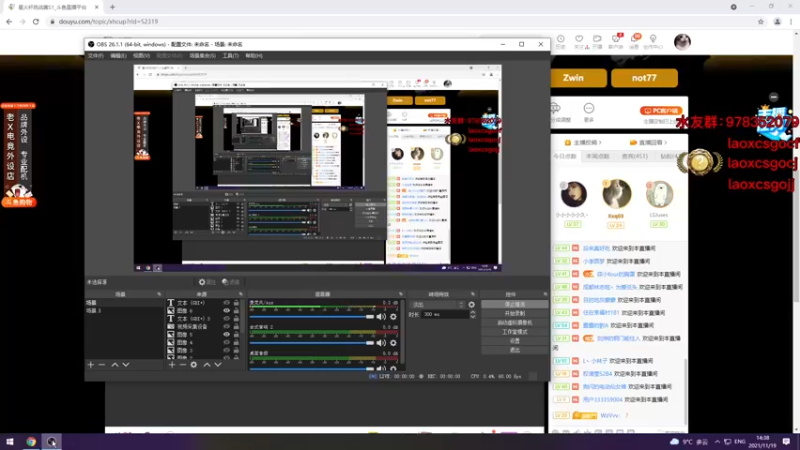Toggle visibility of 文本 (GDI+) 3 source
This screenshot has height=450, width=800.
click(x=227, y=318)
